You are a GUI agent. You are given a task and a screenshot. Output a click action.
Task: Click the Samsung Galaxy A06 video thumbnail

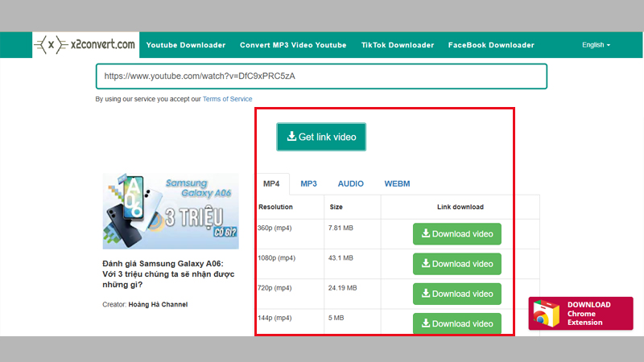pos(171,211)
